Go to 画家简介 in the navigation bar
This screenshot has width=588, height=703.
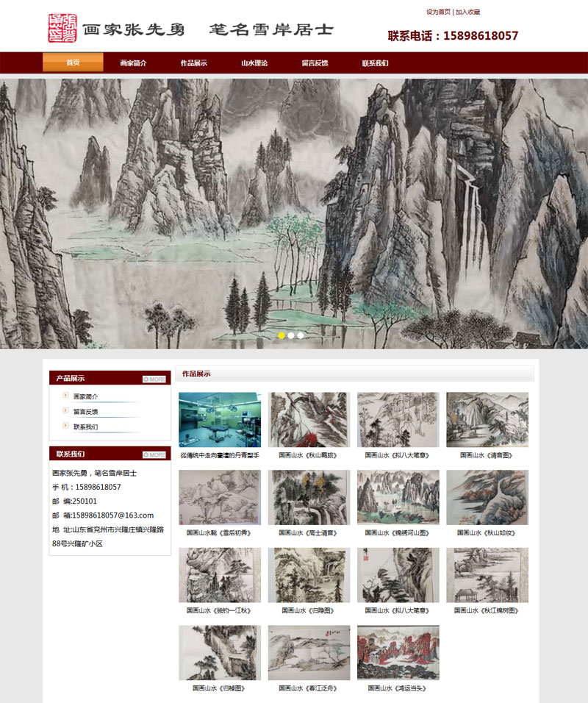coord(133,63)
